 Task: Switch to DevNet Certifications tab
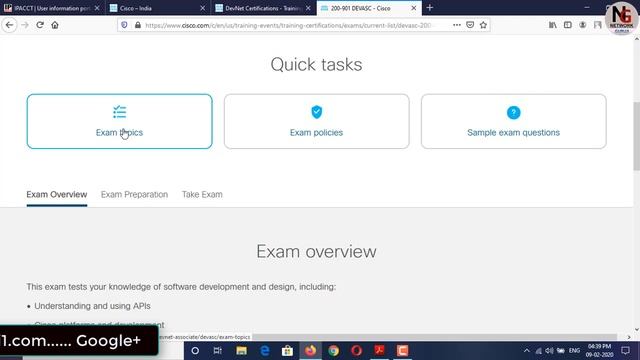click(263, 8)
